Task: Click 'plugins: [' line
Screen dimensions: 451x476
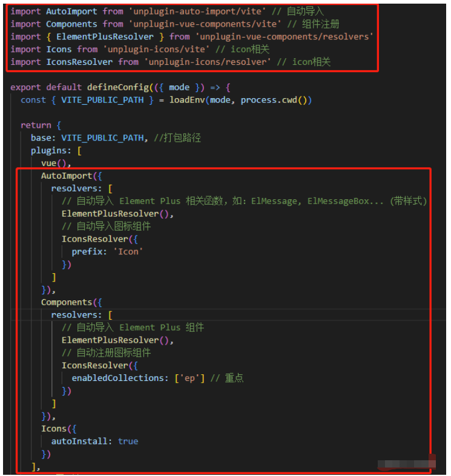Action: (56, 151)
